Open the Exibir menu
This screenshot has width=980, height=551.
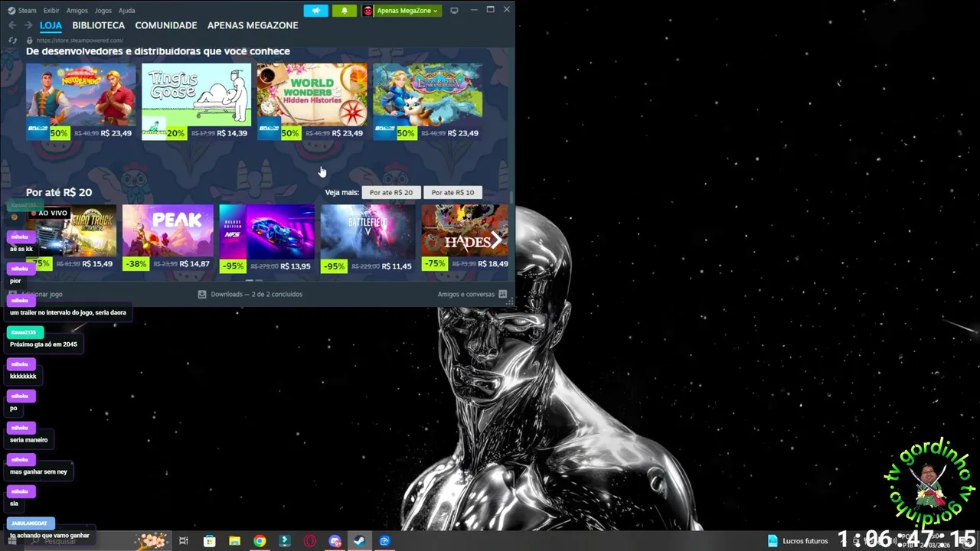point(51,11)
